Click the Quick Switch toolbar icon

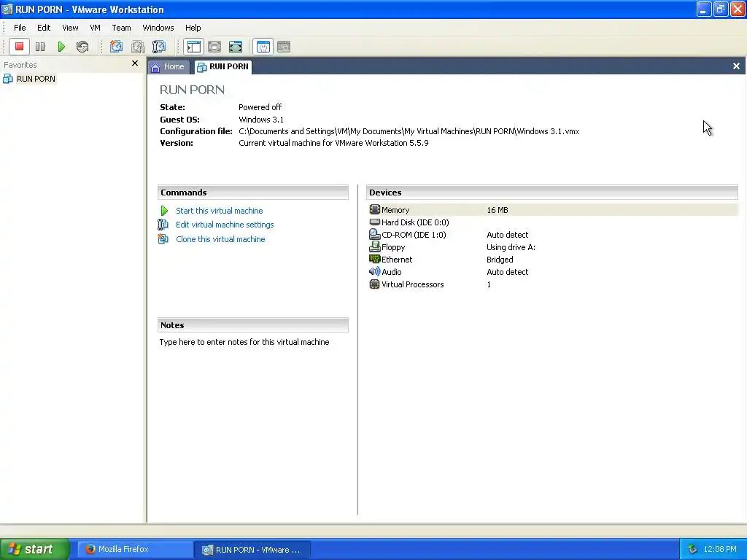click(214, 47)
